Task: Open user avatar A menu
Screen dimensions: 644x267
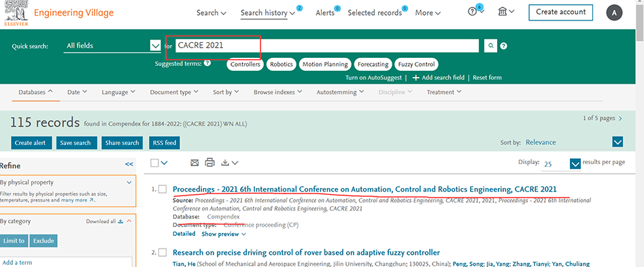Action: (x=615, y=13)
